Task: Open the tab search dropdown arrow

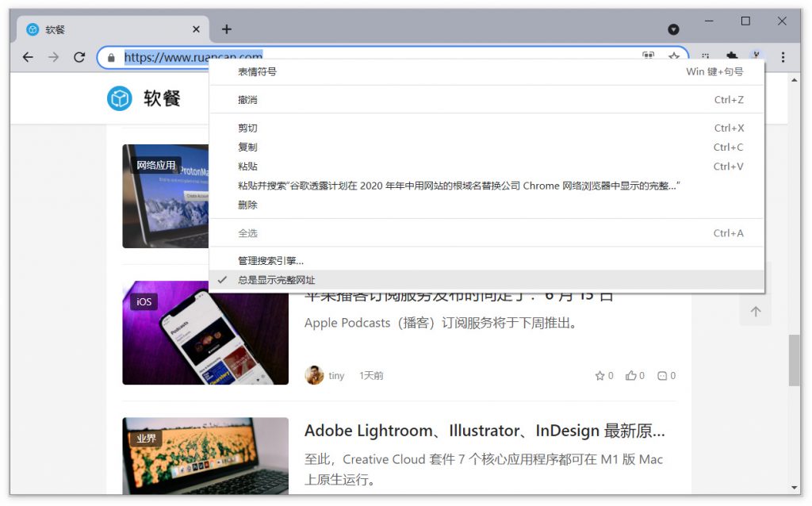Action: coord(673,29)
